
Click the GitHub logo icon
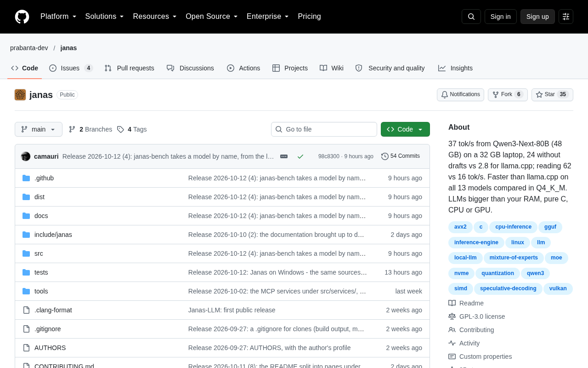tap(22, 17)
